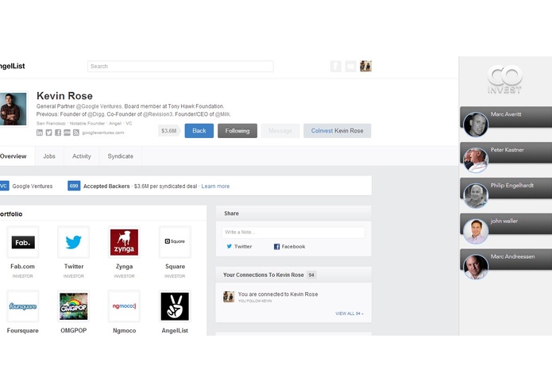Click the blue Back button
Image resolution: width=552 pixels, height=392 pixels.
199,131
